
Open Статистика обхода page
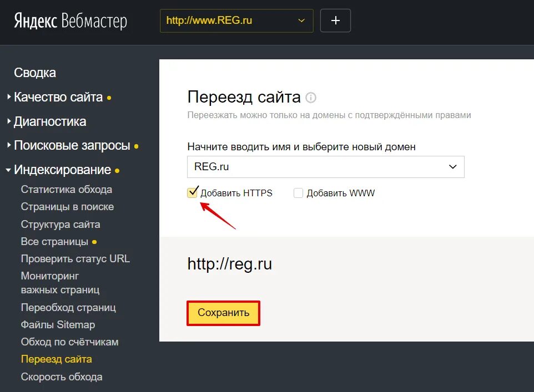(x=67, y=190)
